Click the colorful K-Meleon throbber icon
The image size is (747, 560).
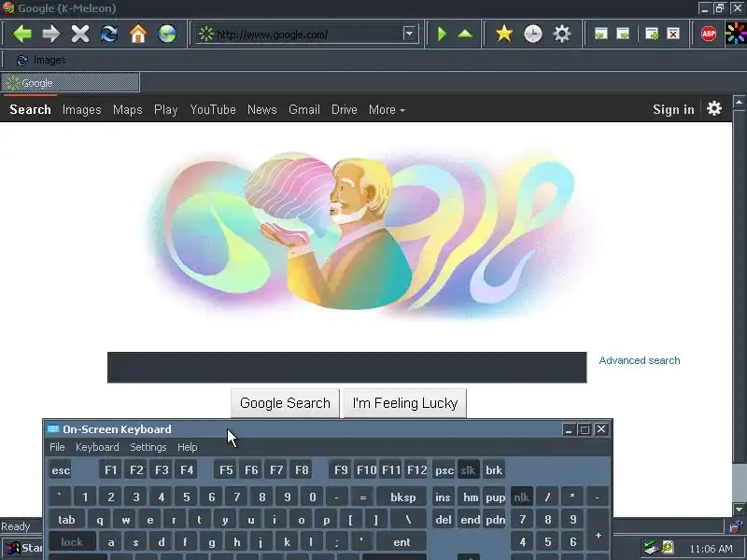click(x=736, y=34)
